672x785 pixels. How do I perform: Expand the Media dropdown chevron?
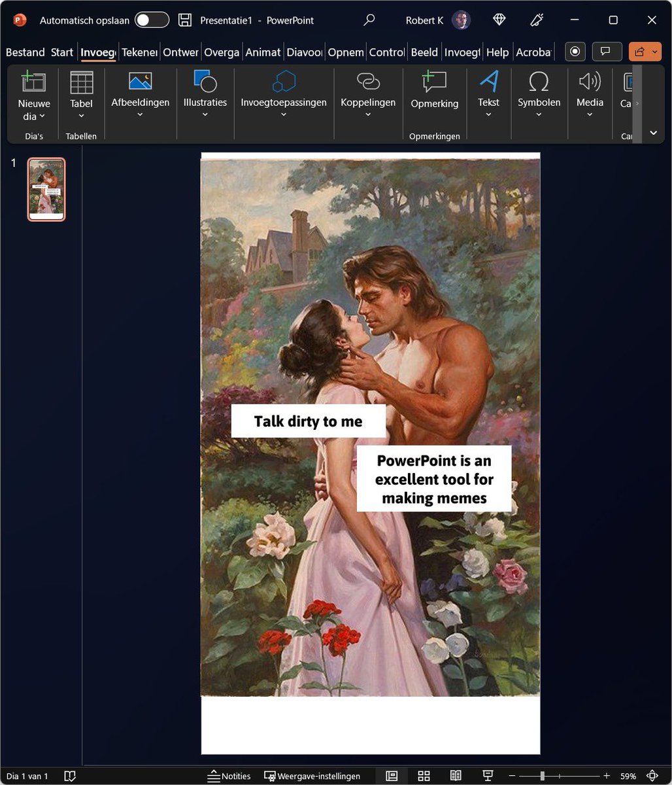(590, 115)
